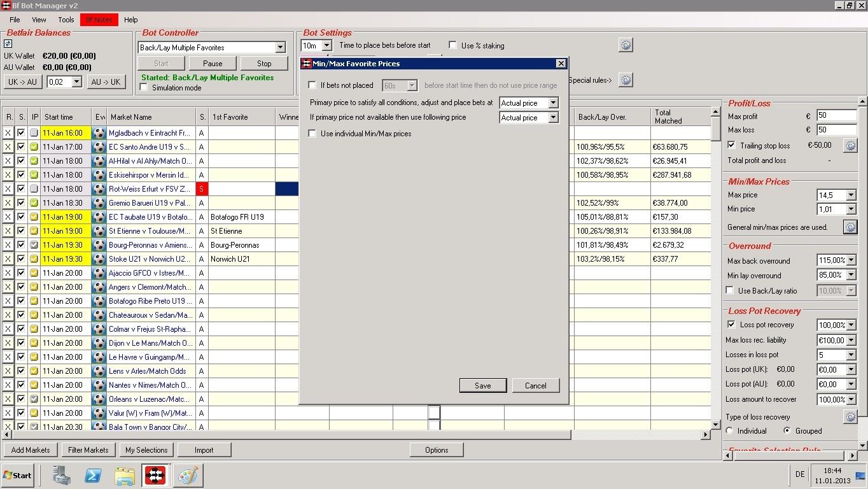The image size is (868, 489).
Task: Sort table by Start time column
Action: pyautogui.click(x=66, y=117)
